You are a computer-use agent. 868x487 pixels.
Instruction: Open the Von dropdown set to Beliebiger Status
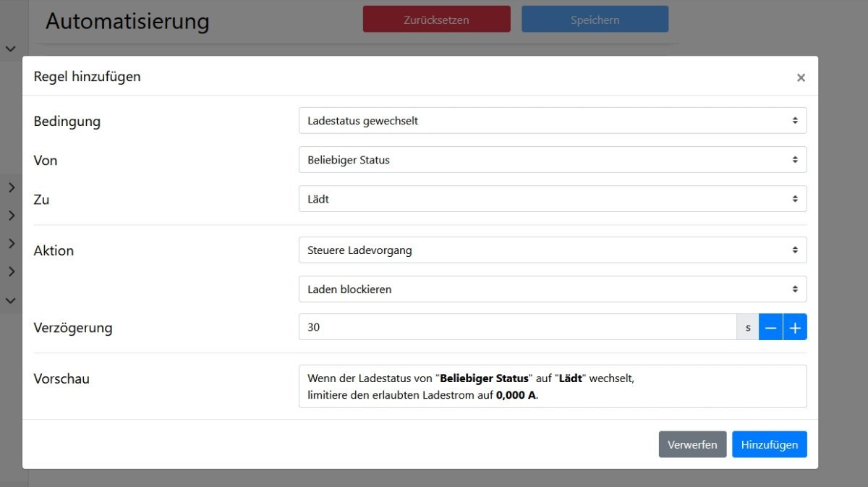pos(553,160)
